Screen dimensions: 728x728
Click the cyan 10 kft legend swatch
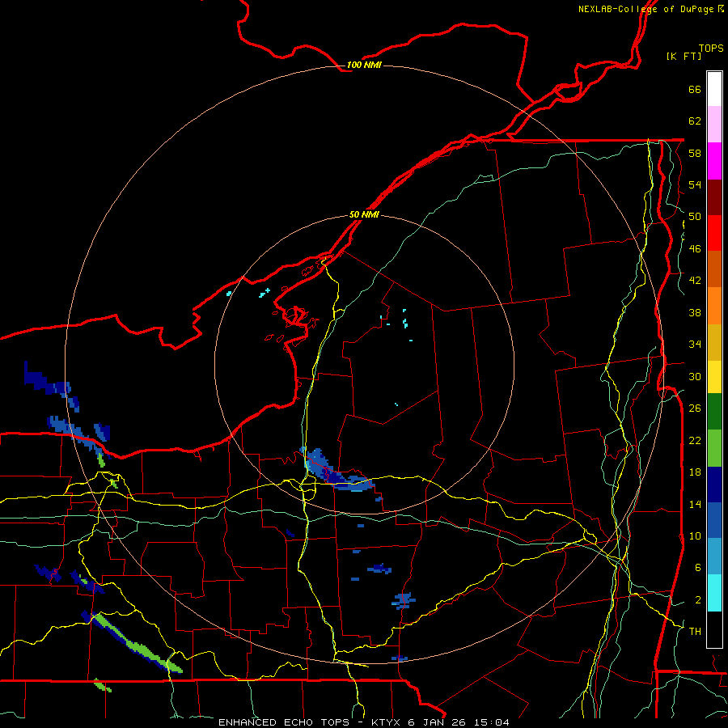tap(714, 593)
